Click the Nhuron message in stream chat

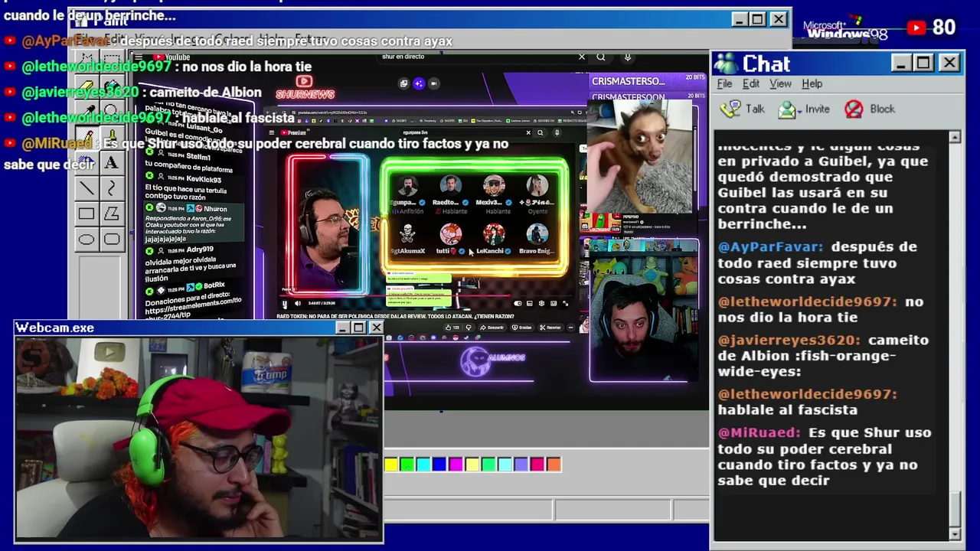point(193,223)
